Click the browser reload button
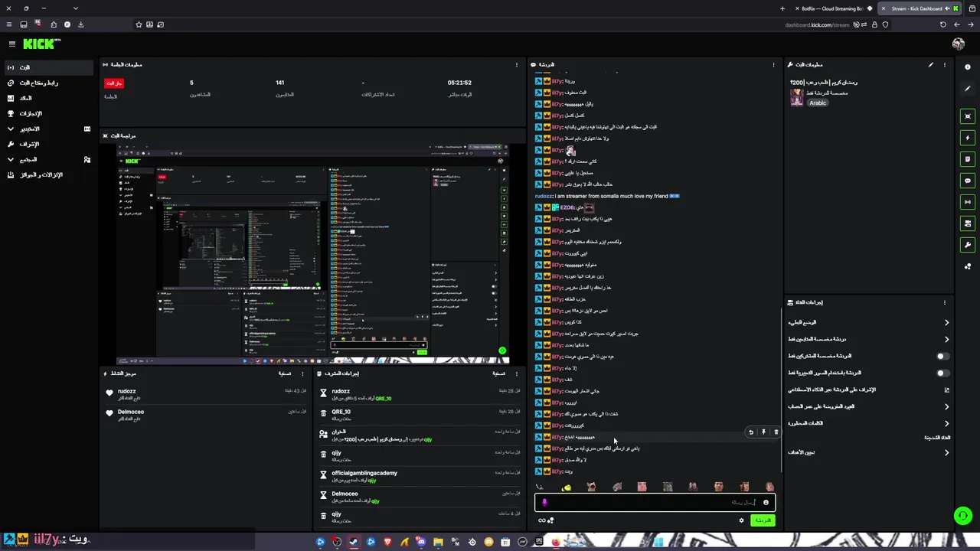Image resolution: width=980 pixels, height=551 pixels. point(943,24)
